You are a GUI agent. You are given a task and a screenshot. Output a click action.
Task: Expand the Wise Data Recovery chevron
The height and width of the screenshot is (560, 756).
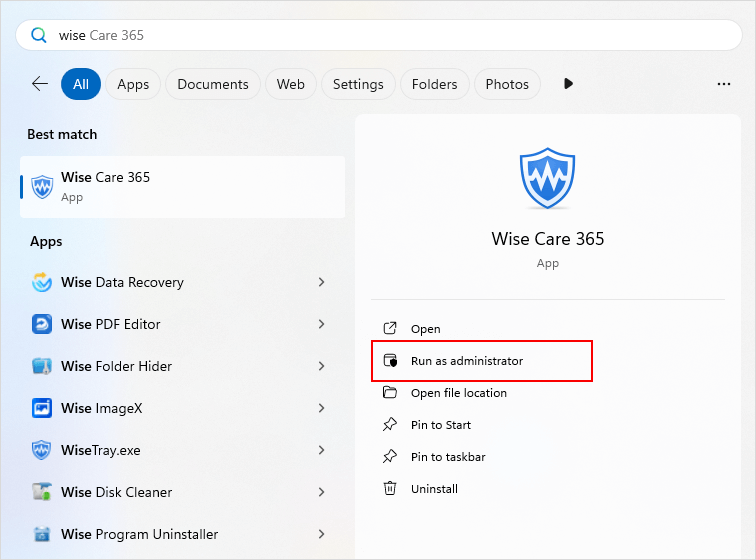pyautogui.click(x=322, y=282)
